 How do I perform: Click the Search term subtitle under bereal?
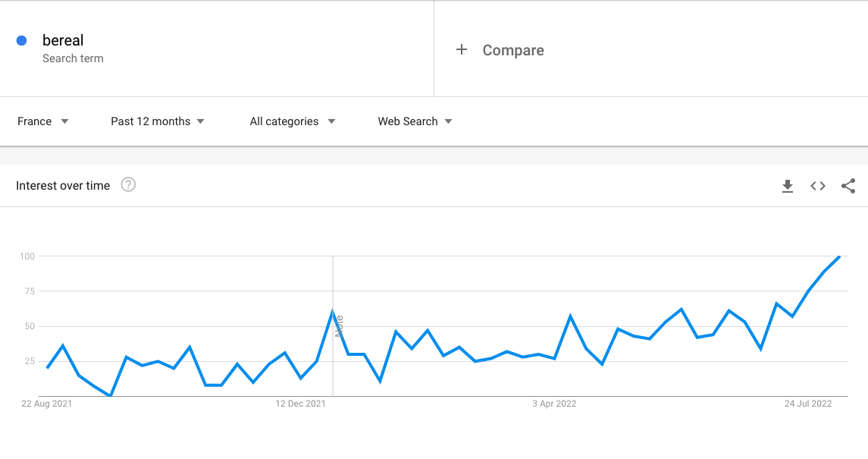coord(73,58)
